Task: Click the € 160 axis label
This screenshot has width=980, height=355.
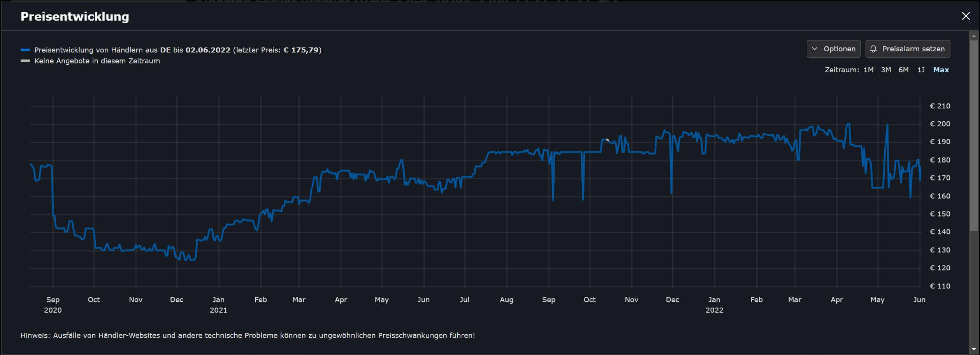Action: click(940, 196)
